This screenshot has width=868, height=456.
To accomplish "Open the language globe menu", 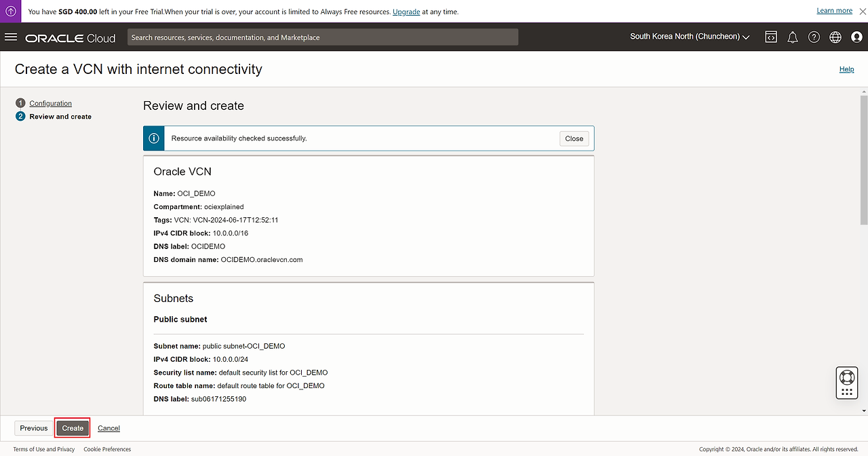I will [x=835, y=37].
